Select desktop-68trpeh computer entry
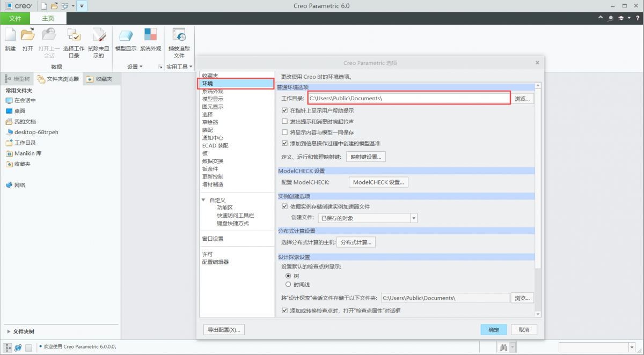Viewport: 644px width, 355px height. [32, 132]
